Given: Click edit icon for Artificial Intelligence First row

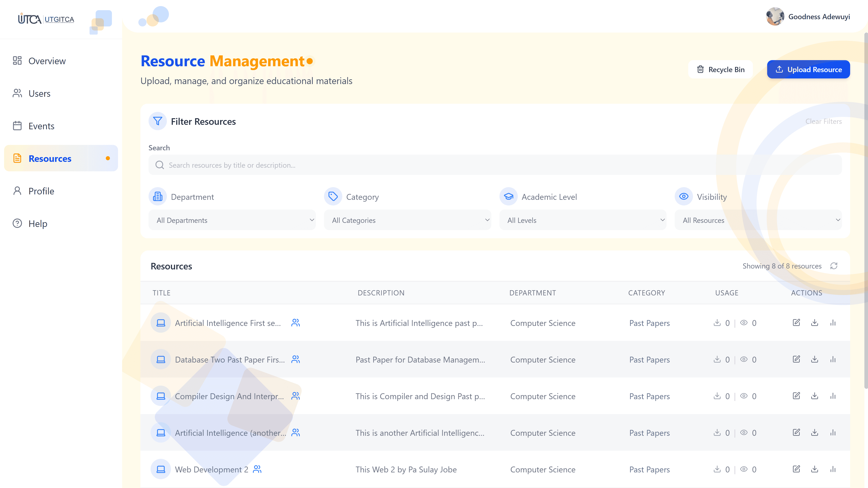Looking at the screenshot, I should click(x=796, y=323).
